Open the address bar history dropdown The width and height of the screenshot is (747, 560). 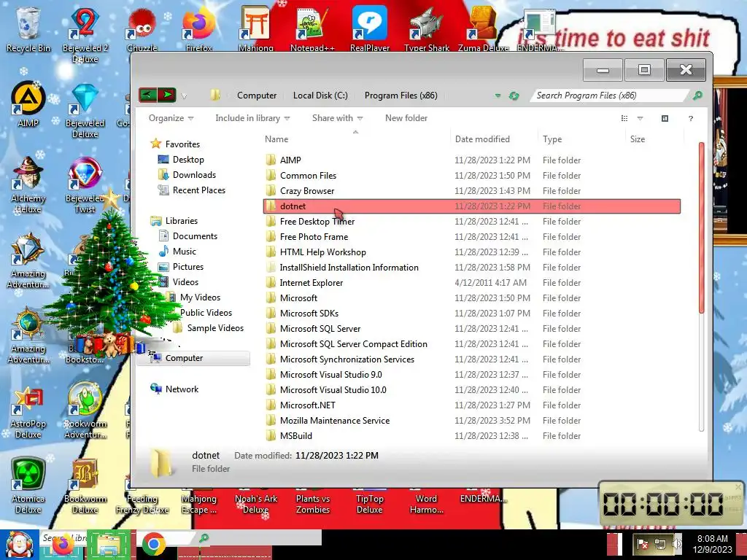(x=498, y=96)
